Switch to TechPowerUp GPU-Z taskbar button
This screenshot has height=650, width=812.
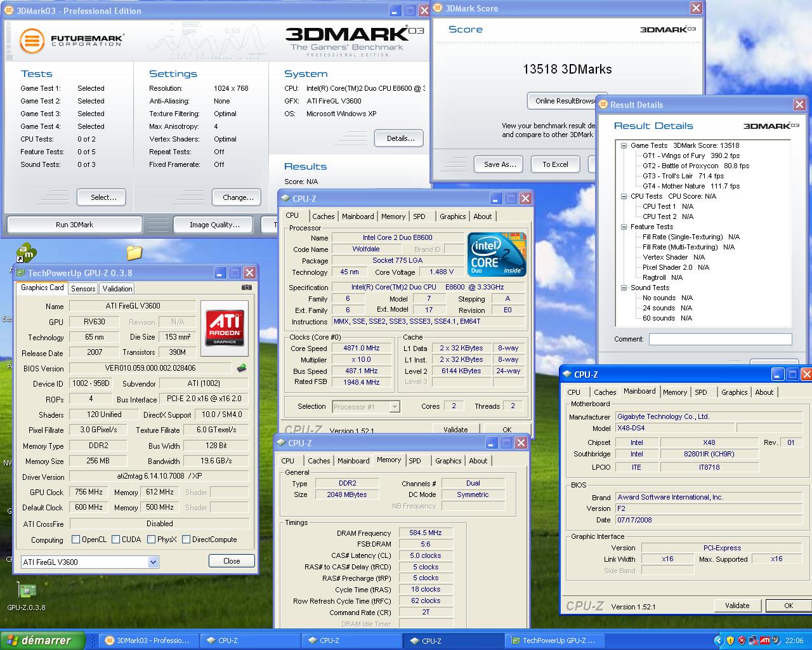point(556,640)
